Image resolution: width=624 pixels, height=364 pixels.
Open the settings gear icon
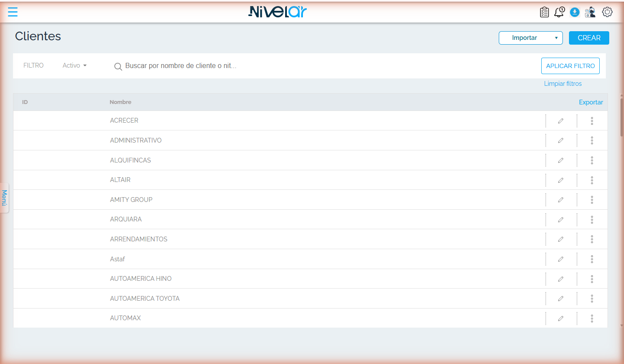click(607, 12)
